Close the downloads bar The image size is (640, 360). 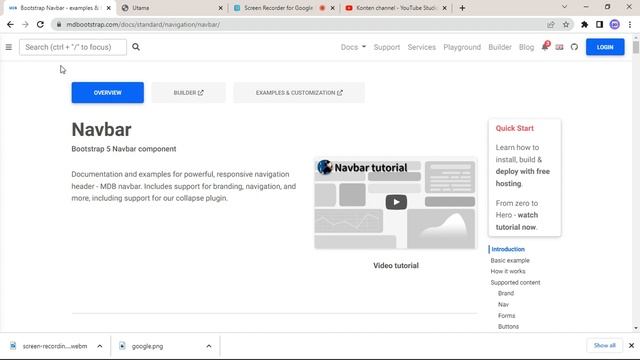click(x=631, y=346)
